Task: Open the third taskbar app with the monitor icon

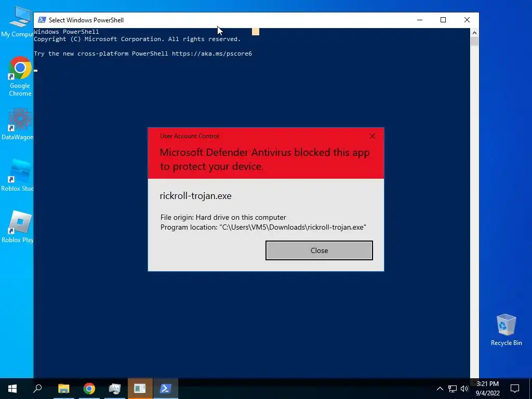Action: pyautogui.click(x=115, y=389)
